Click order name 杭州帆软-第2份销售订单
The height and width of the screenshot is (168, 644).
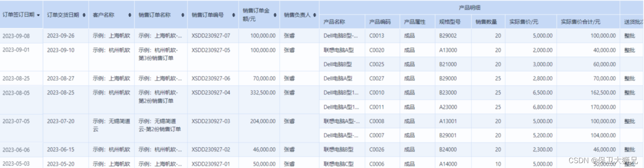158,97
